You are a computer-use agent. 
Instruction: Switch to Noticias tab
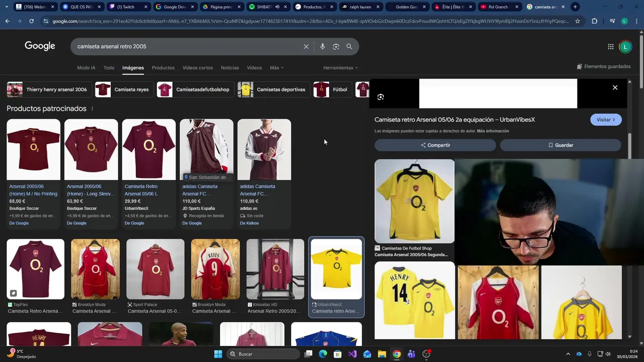[x=230, y=68]
